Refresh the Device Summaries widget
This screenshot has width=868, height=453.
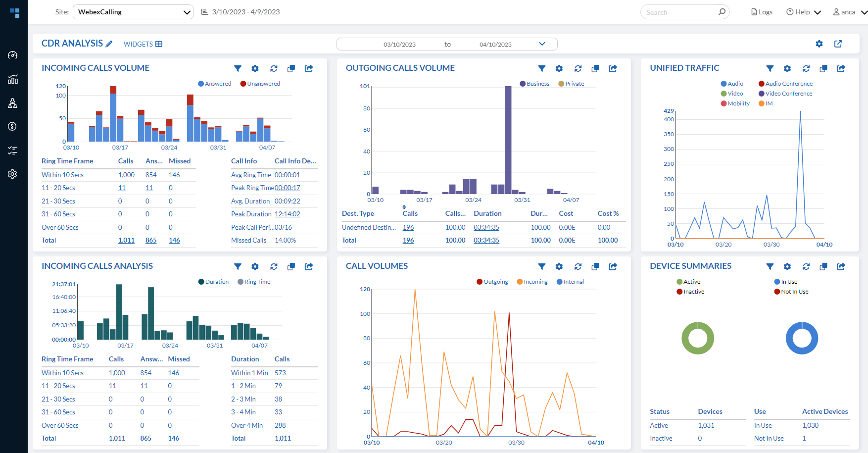(806, 266)
